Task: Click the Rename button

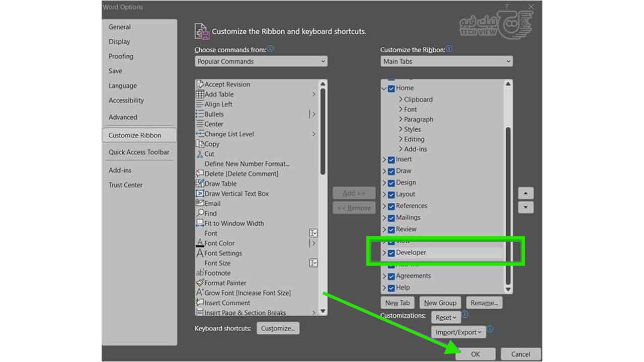Action: [x=484, y=303]
